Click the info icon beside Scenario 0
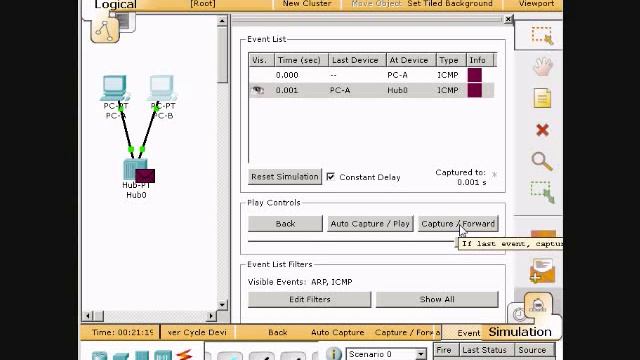640x360 pixels. [334, 354]
